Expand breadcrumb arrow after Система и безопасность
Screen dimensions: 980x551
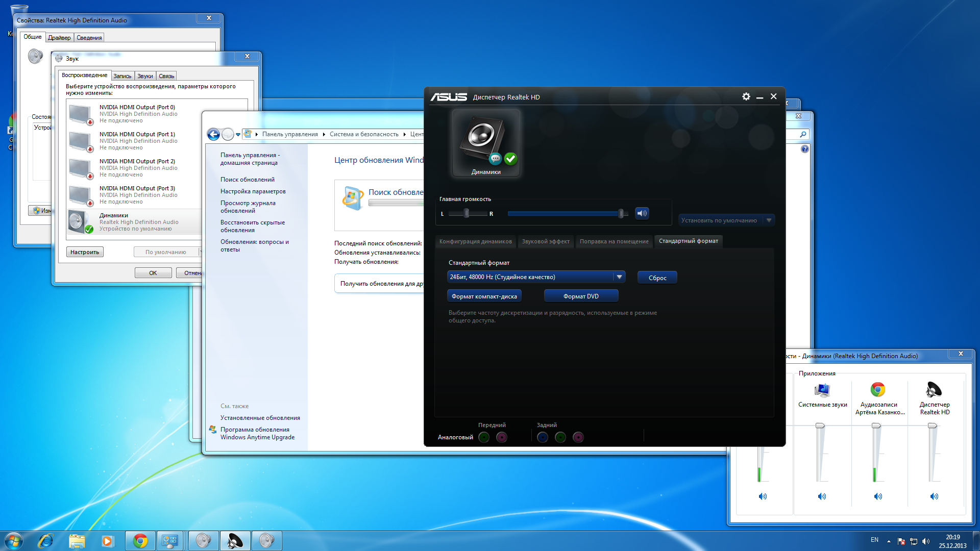404,135
